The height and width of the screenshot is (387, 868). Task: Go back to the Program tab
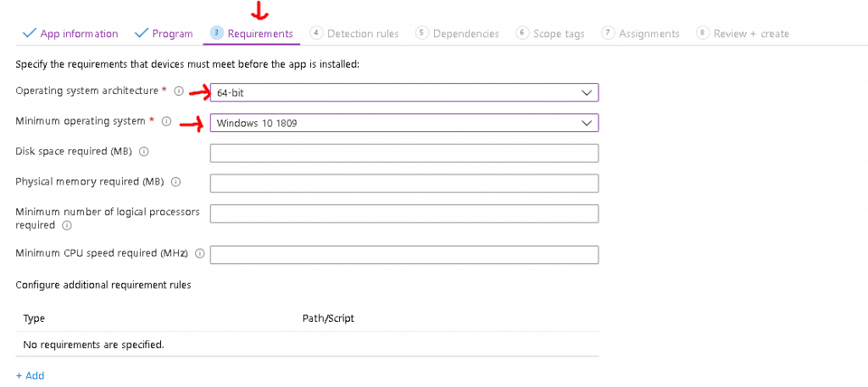(x=164, y=34)
